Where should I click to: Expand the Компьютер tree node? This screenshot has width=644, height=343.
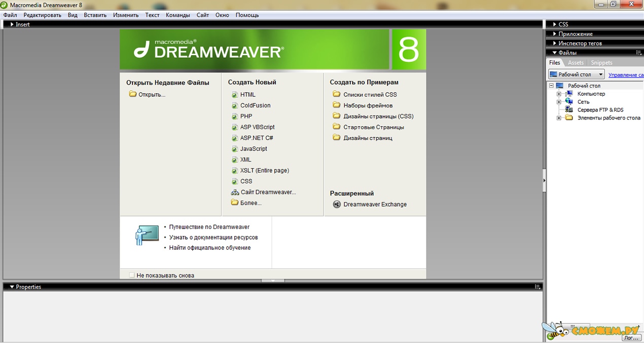tap(559, 94)
